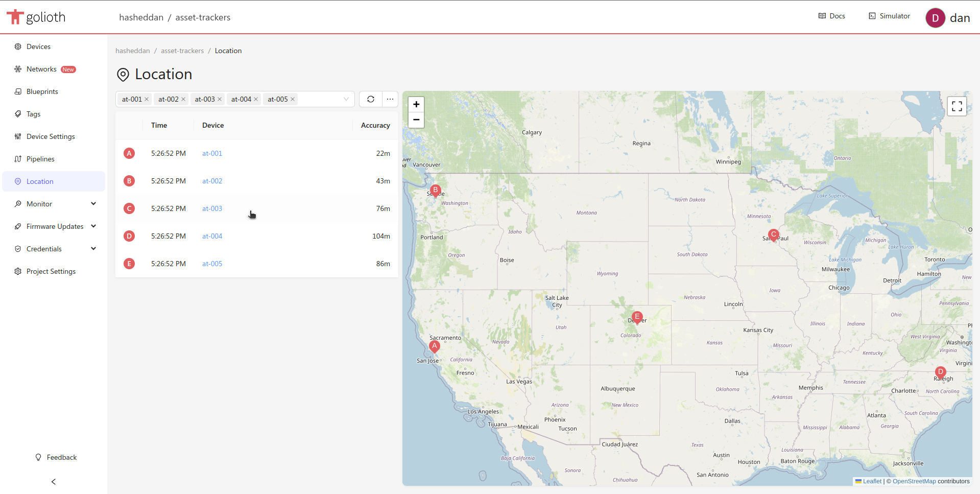The image size is (980, 494).
Task: Navigate to Pipelines
Action: 54,159
